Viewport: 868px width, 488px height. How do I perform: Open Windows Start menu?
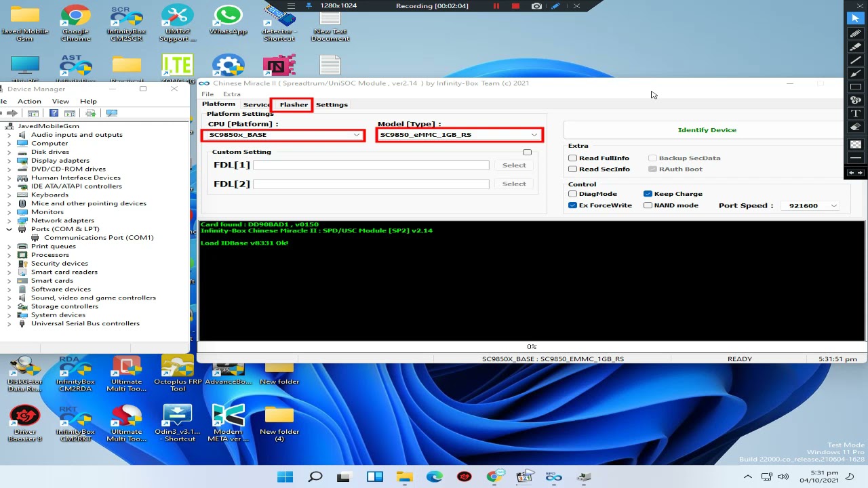coord(285,477)
